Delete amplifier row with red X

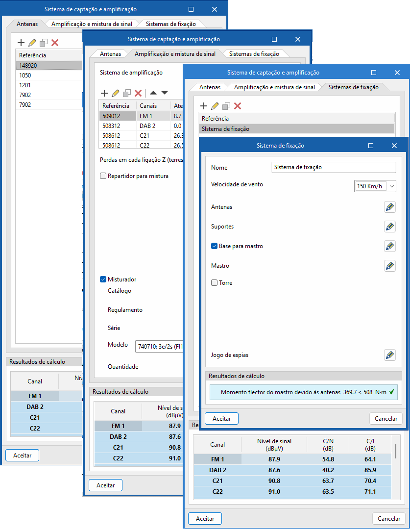[138, 93]
